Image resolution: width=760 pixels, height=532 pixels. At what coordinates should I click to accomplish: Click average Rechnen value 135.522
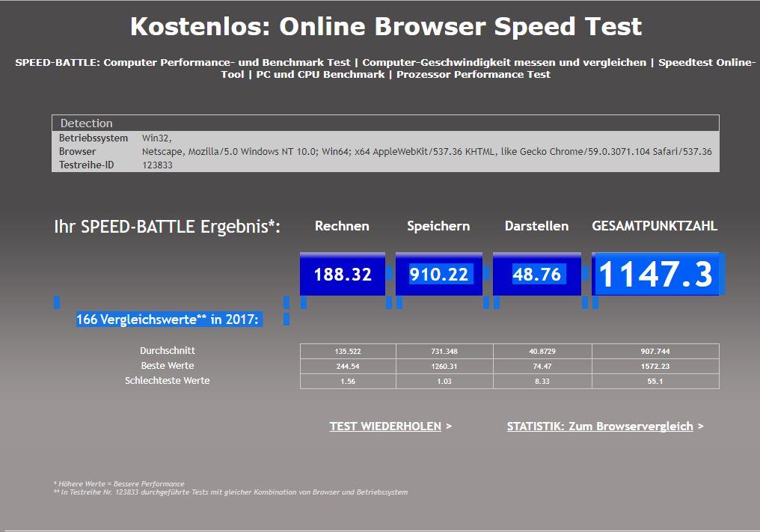tap(348, 351)
